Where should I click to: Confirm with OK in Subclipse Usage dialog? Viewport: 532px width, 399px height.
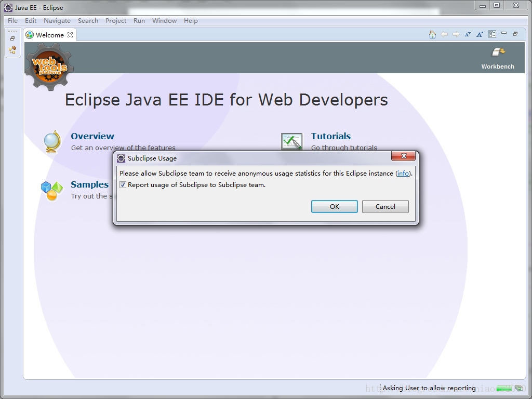pyautogui.click(x=334, y=206)
